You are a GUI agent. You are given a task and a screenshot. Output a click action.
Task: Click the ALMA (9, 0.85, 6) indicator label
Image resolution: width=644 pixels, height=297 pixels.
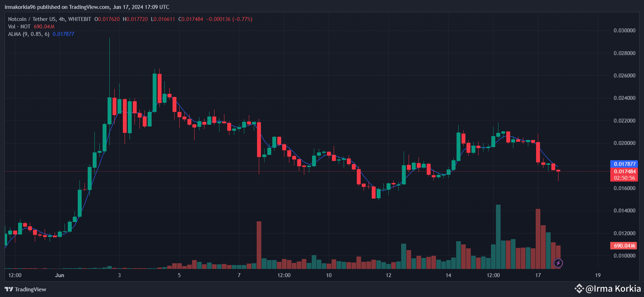pyautogui.click(x=29, y=34)
